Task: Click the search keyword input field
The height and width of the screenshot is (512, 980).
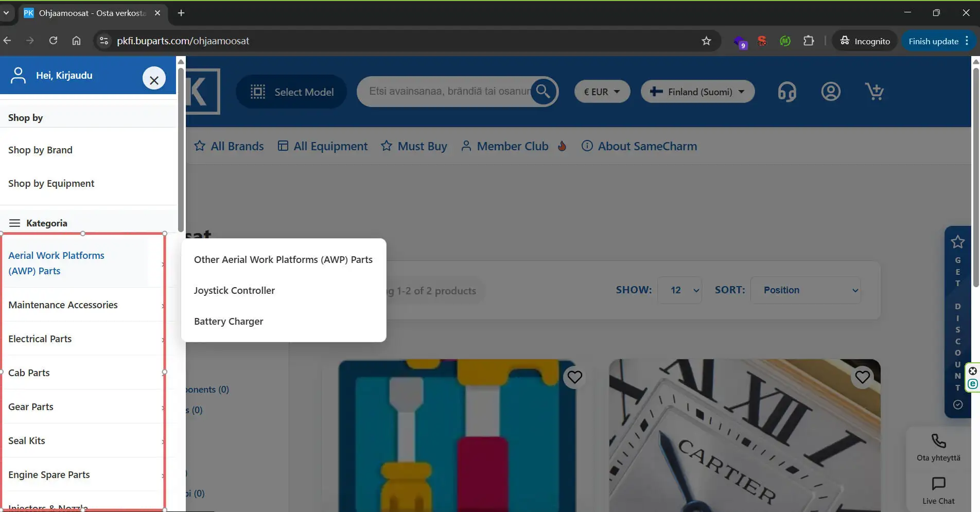Action: 448,92
